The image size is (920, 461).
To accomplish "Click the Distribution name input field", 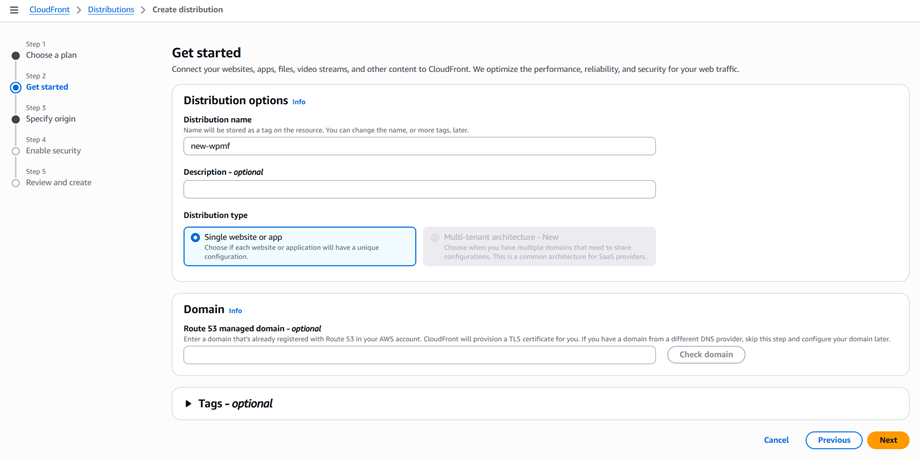I will [419, 146].
